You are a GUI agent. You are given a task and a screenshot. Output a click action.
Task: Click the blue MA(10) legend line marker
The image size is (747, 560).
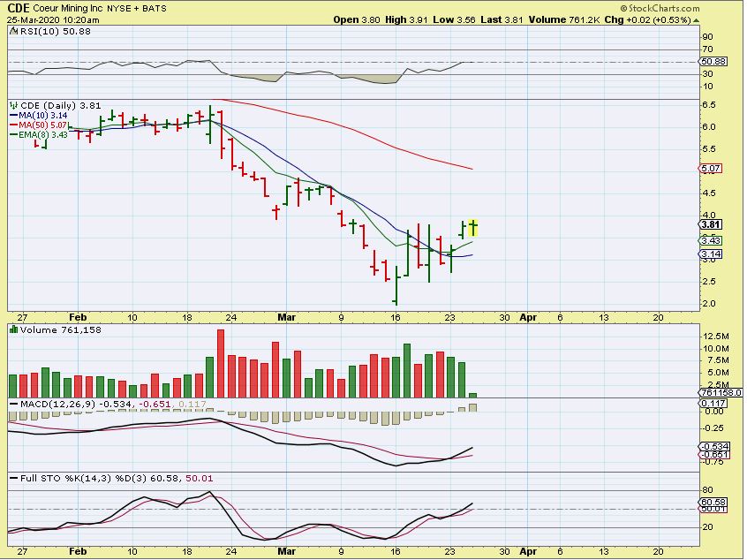(x=14, y=116)
